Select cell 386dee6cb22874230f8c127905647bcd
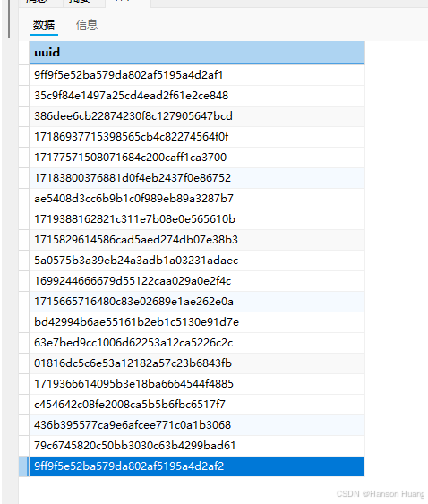 197,116
